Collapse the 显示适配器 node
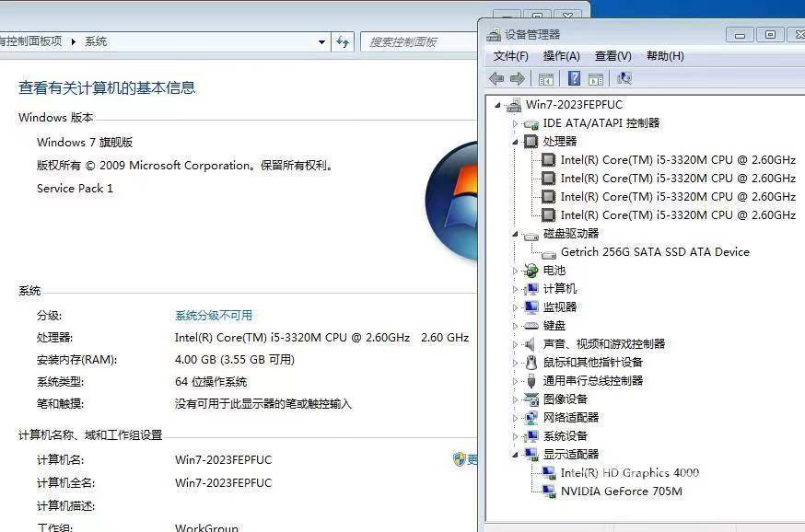Viewport: 805px width, 532px height. [515, 455]
